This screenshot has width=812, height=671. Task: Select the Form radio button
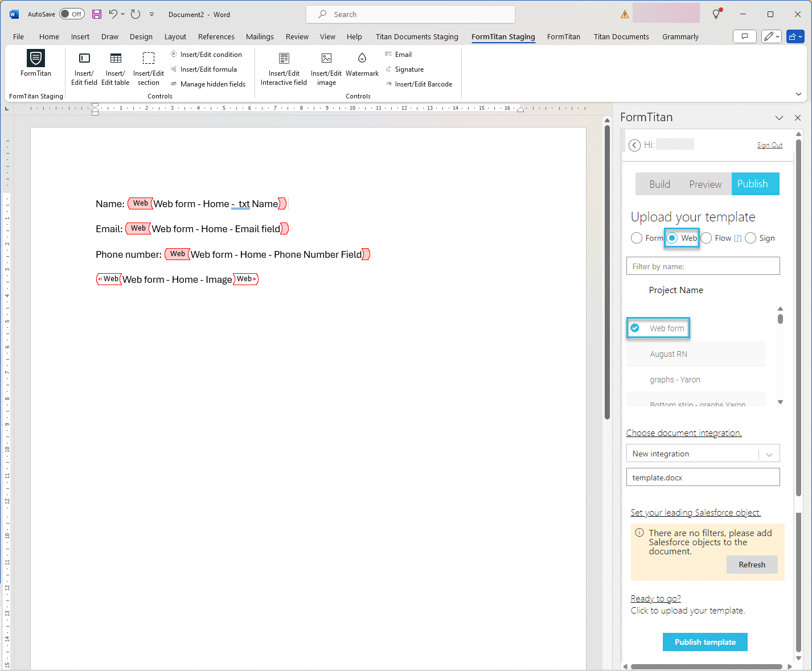tap(637, 238)
